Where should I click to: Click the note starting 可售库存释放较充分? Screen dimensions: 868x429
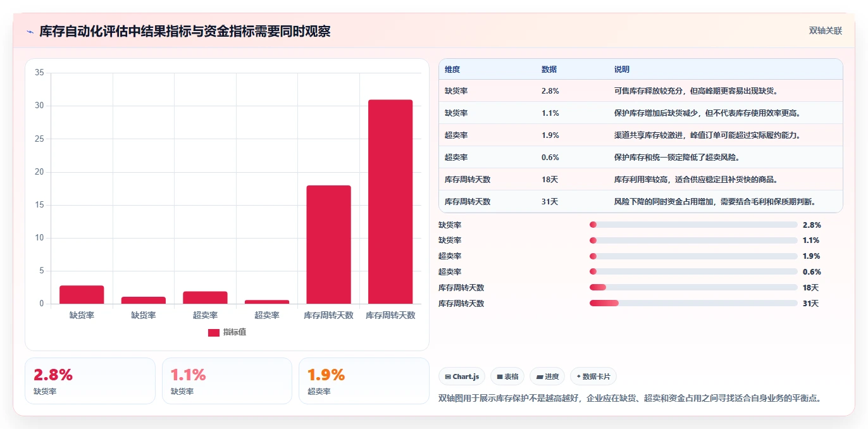[x=697, y=91]
